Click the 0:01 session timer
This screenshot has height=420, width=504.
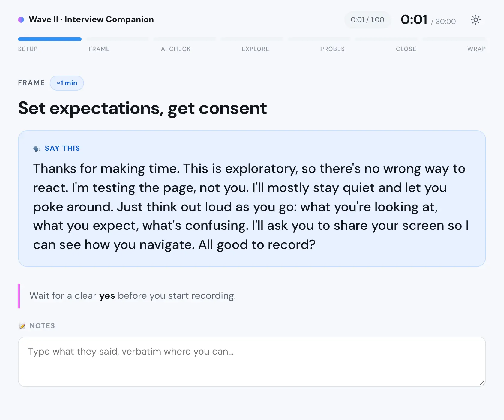414,20
